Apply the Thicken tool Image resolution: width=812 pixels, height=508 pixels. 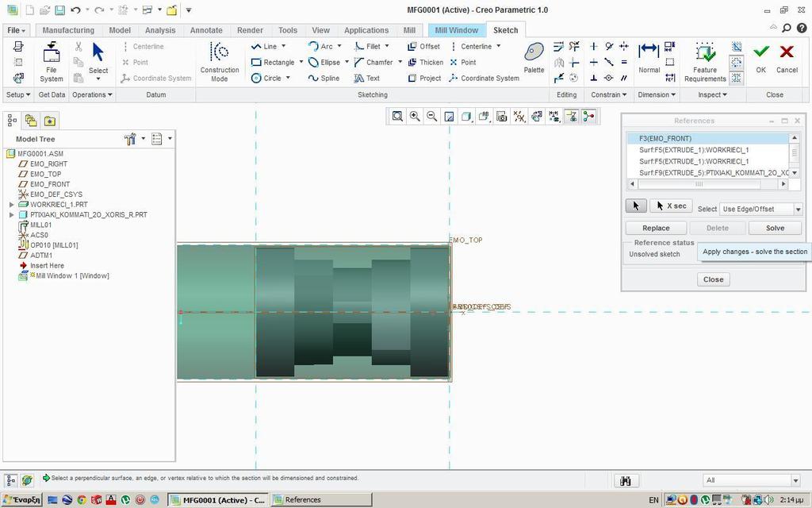pos(425,62)
